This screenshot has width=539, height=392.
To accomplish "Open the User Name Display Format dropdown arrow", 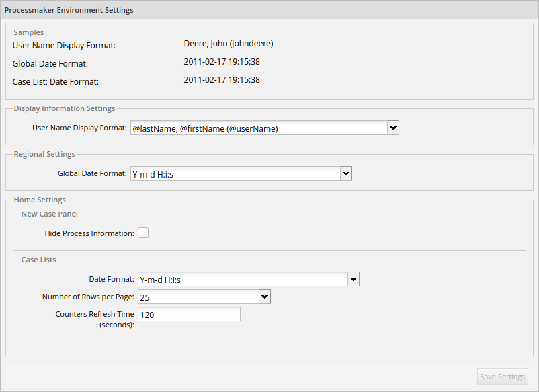I will [x=393, y=128].
